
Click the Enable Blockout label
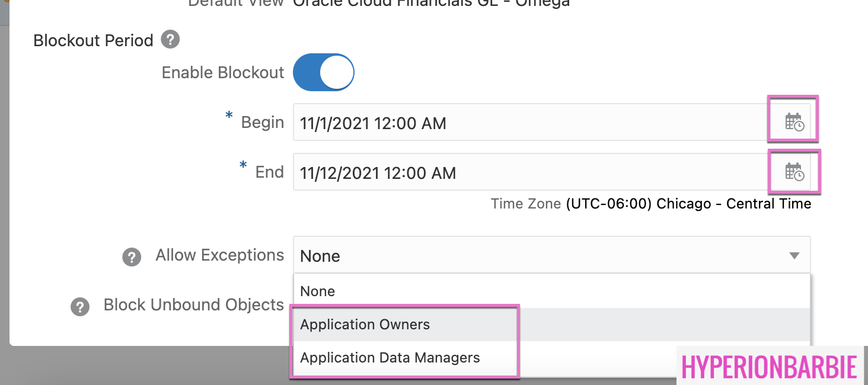(x=223, y=72)
